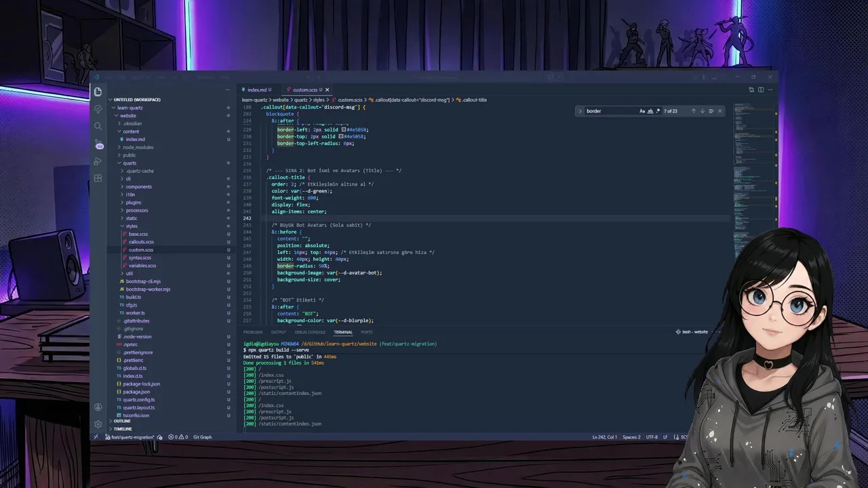868x488 pixels.
Task: Open the Debug Console panel tab
Action: click(x=310, y=332)
